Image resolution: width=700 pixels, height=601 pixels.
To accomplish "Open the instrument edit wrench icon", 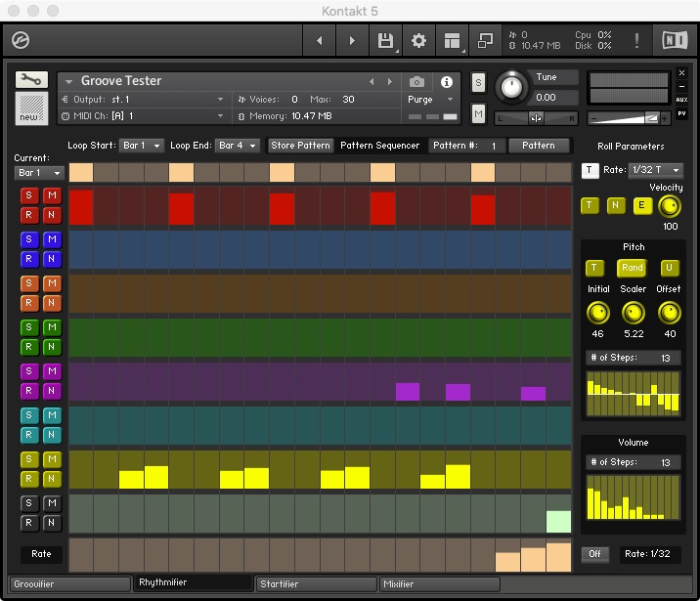I will (30, 79).
